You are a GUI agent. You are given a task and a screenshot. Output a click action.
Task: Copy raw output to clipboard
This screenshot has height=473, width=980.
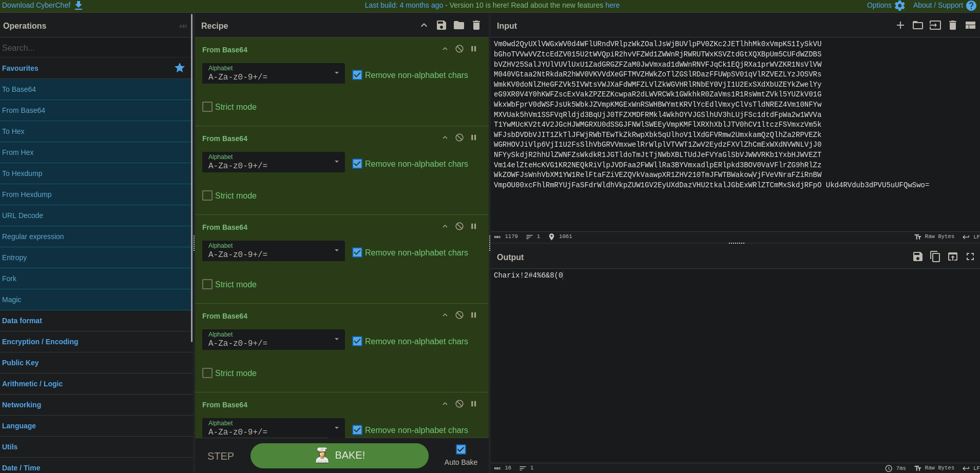(935, 257)
